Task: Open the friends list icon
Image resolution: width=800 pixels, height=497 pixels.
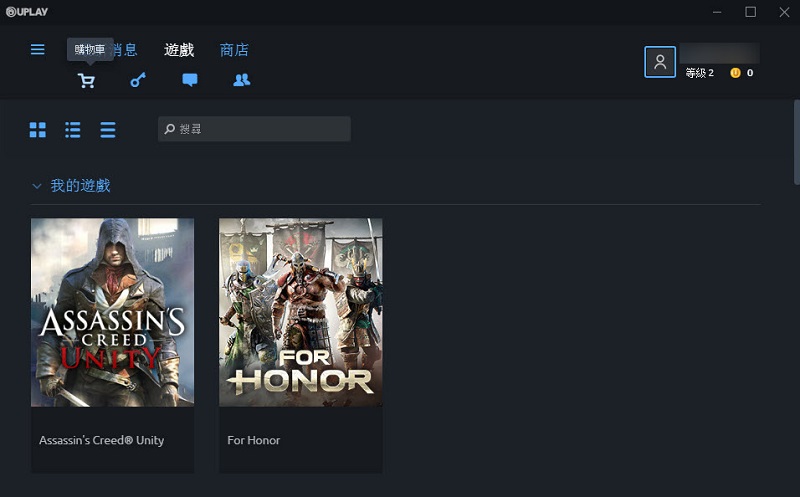Action: click(x=242, y=80)
